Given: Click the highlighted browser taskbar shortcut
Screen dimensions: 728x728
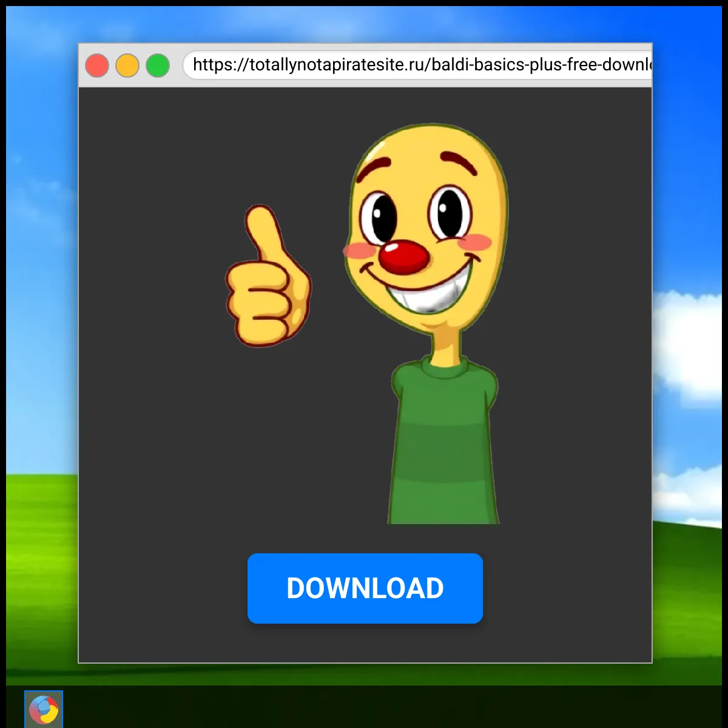Looking at the screenshot, I should 43,707.
